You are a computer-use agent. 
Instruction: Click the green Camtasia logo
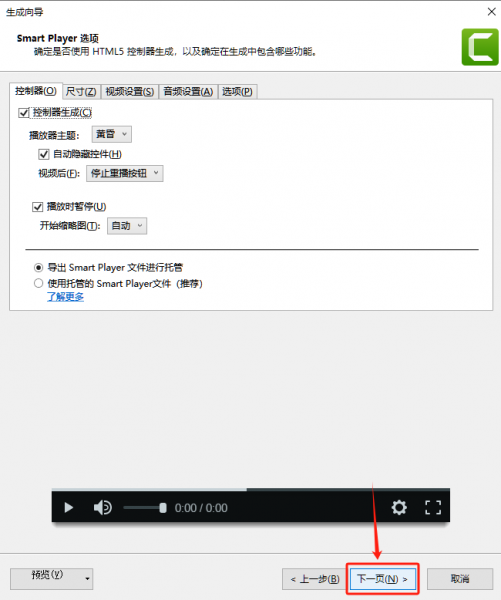pos(480,47)
